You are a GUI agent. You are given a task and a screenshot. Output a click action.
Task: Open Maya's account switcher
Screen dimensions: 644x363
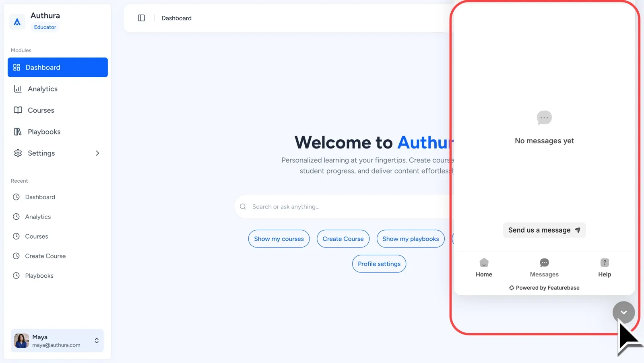tap(57, 340)
